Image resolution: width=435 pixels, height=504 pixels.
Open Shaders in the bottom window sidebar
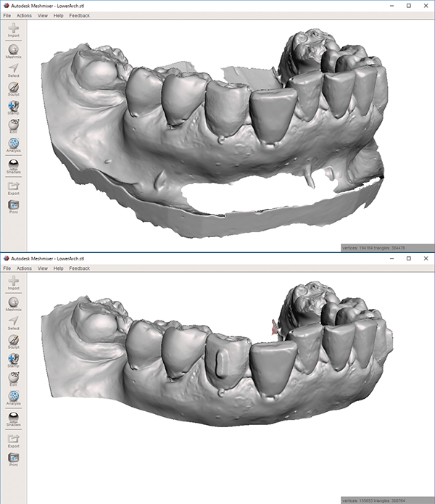pyautogui.click(x=14, y=418)
